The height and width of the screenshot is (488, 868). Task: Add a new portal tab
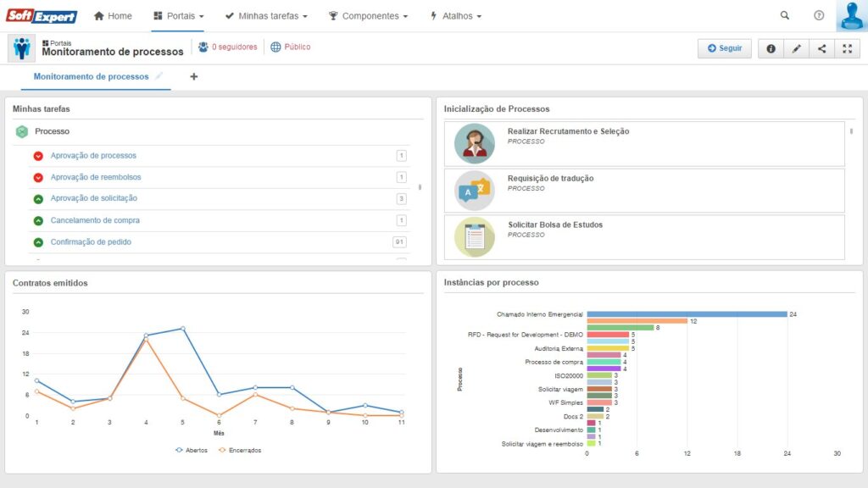[193, 77]
